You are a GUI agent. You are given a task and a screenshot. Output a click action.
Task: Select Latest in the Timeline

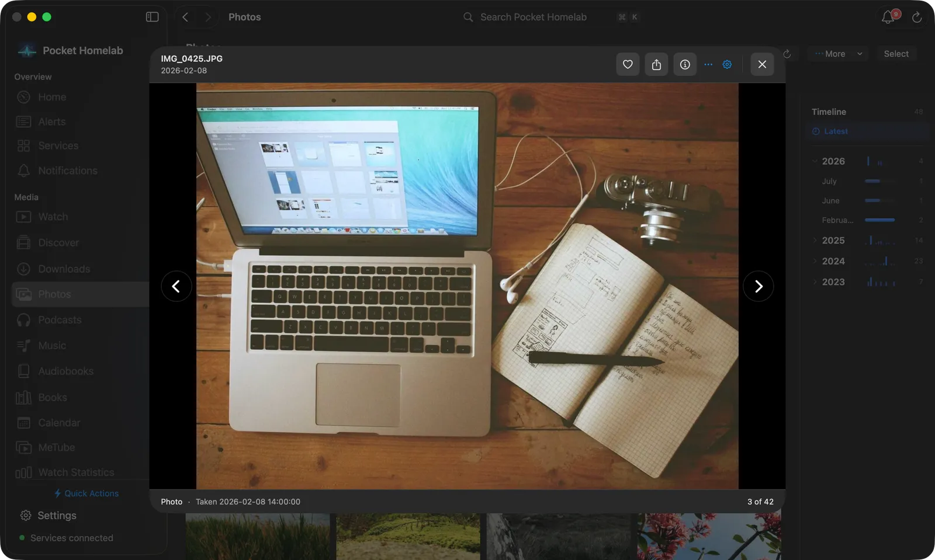(x=867, y=131)
